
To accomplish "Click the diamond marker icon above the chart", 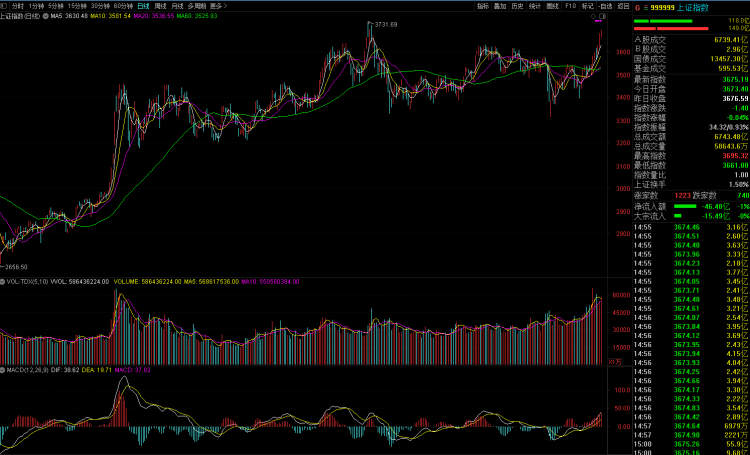I will pos(593,16).
